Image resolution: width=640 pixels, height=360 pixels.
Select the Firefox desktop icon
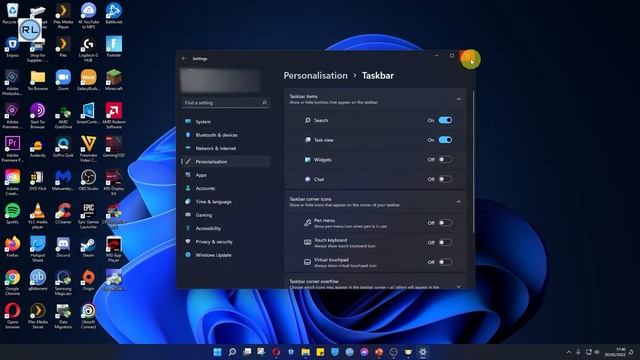click(x=12, y=247)
